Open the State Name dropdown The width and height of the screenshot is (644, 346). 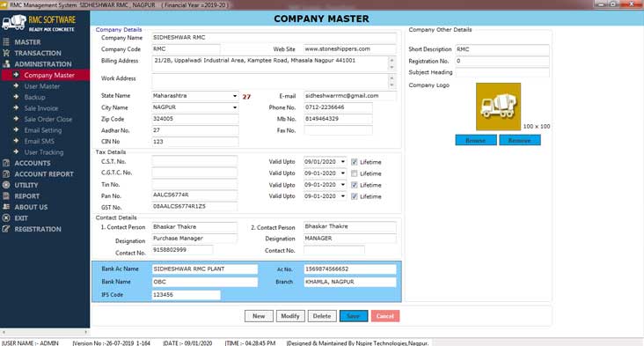235,96
